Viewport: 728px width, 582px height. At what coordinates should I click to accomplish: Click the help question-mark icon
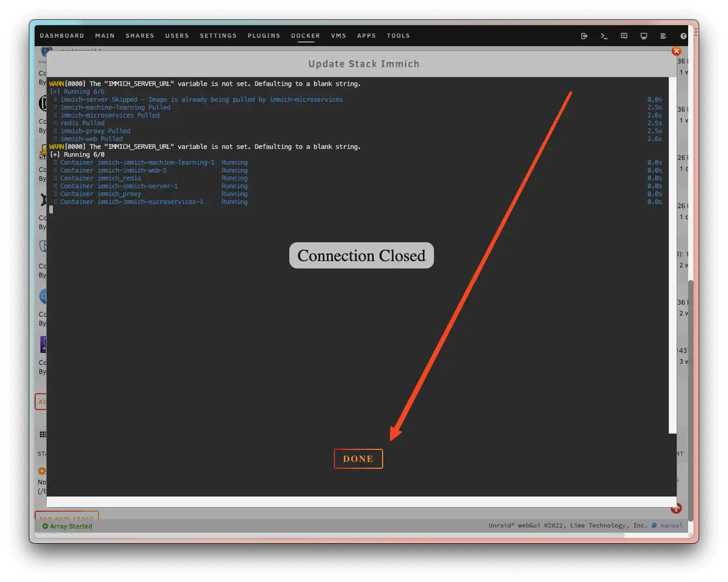coord(683,36)
